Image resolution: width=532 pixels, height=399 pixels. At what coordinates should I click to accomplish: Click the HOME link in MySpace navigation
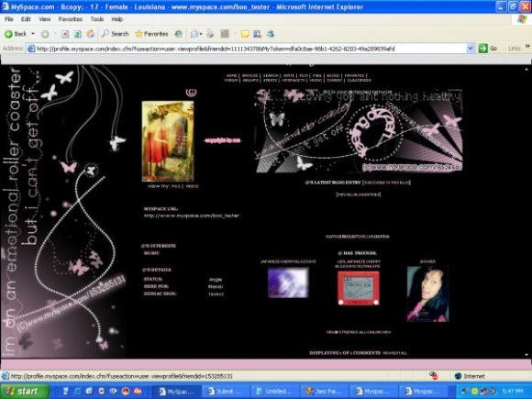click(232, 75)
